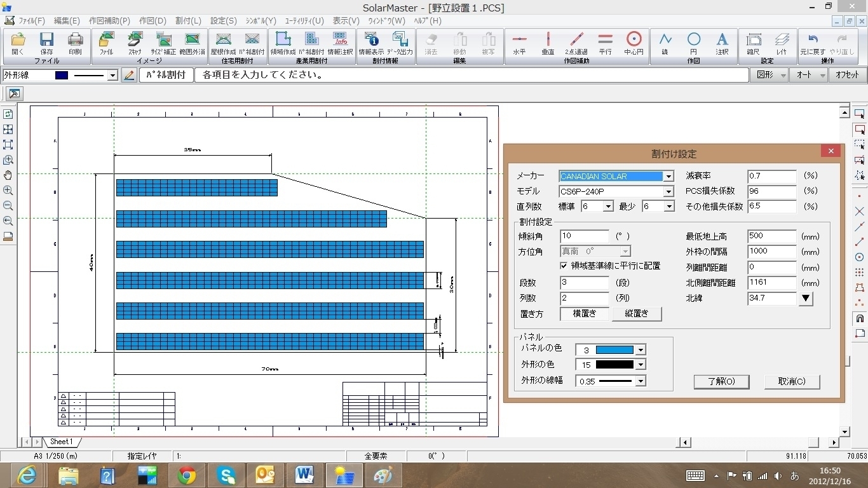Open the 作図補助(P) menu
This screenshot has height=488, width=868.
point(109,21)
